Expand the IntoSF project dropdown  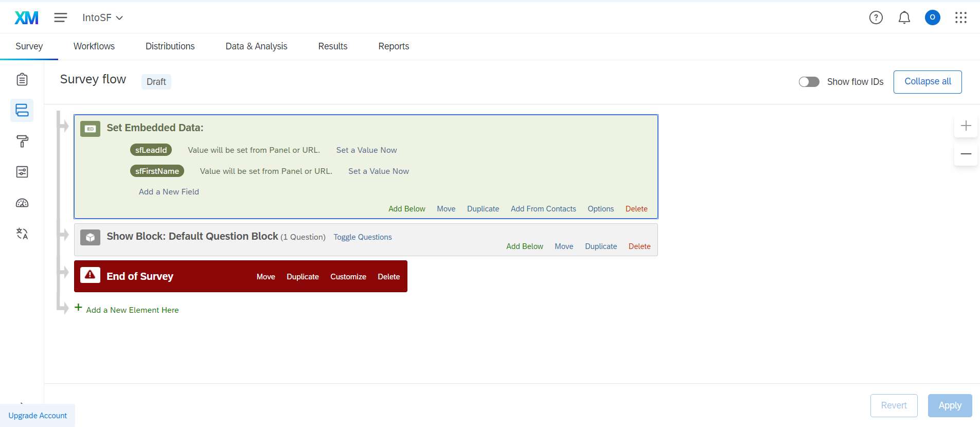tap(102, 17)
